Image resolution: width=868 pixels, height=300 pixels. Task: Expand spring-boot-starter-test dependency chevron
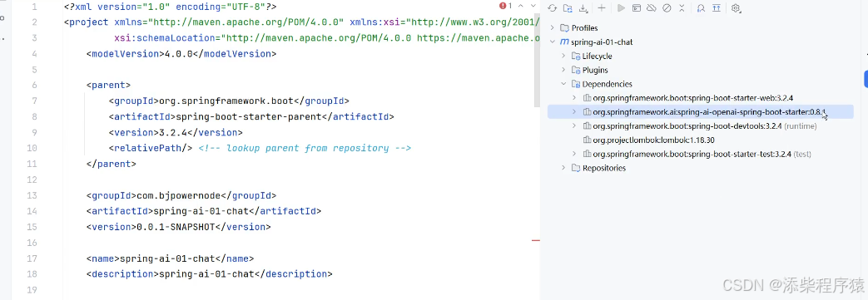[x=574, y=154]
